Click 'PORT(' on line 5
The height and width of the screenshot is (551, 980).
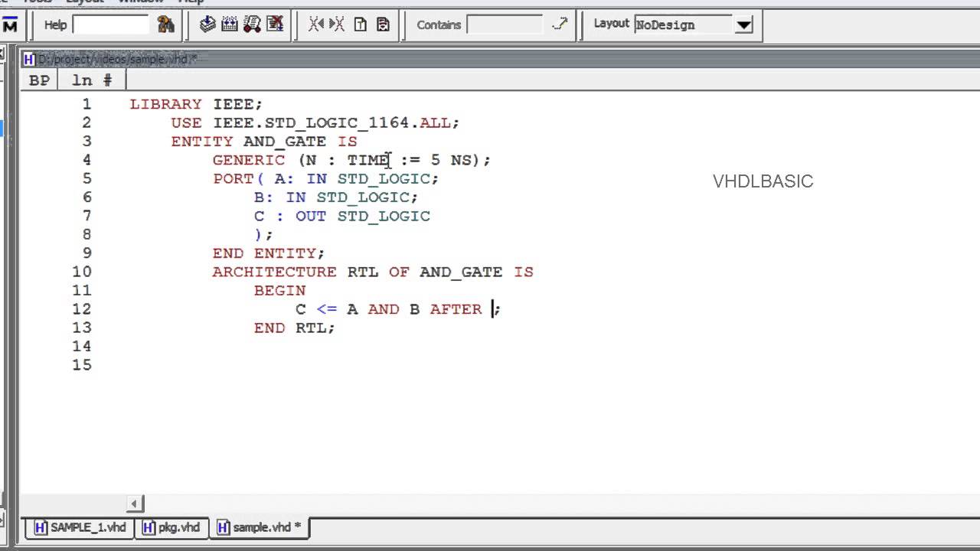point(238,178)
